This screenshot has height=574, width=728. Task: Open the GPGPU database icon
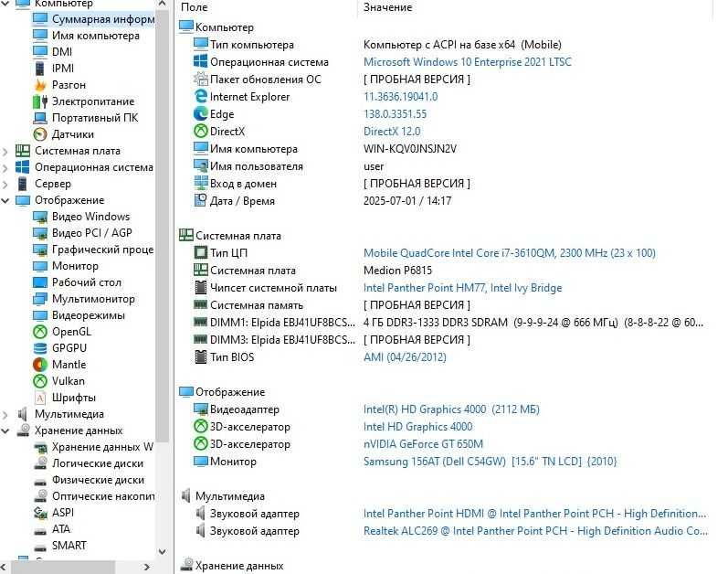pyautogui.click(x=40, y=348)
